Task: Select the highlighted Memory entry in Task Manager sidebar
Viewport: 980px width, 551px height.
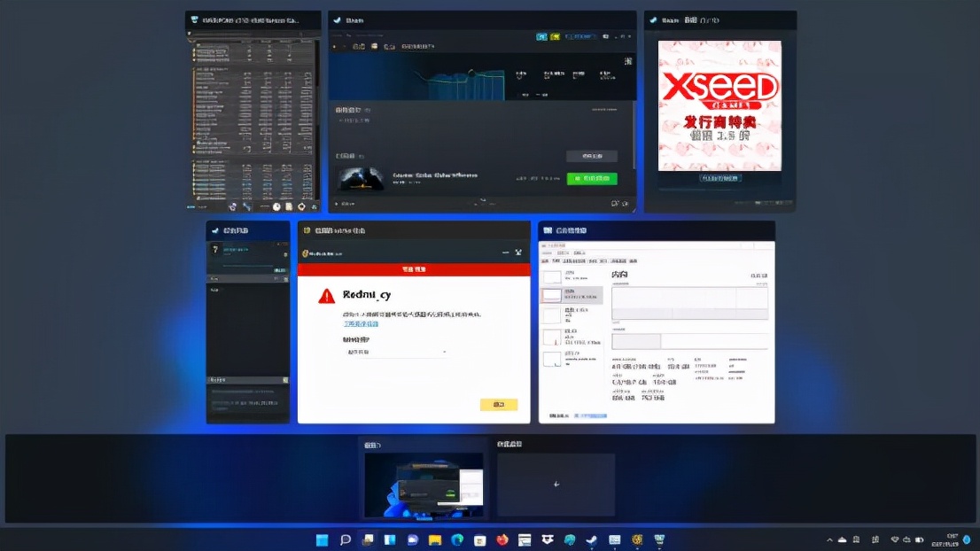Action: click(x=572, y=295)
